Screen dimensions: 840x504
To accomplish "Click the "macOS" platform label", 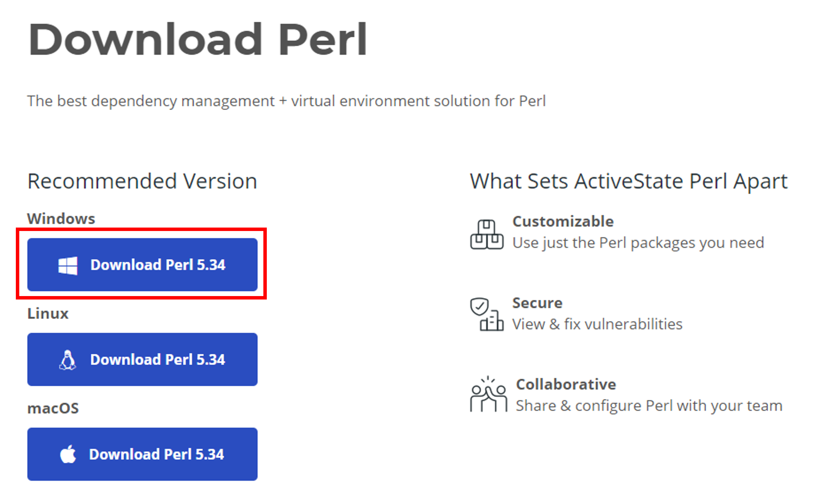I will click(53, 408).
